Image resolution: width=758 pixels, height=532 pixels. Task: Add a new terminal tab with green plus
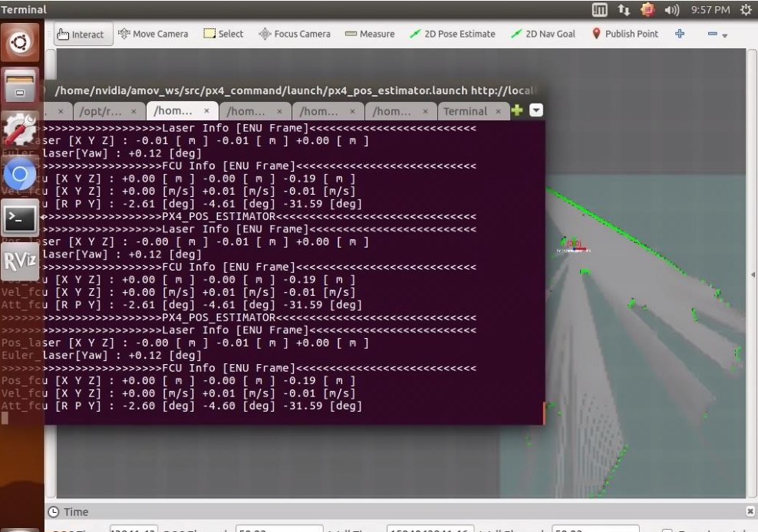click(517, 110)
